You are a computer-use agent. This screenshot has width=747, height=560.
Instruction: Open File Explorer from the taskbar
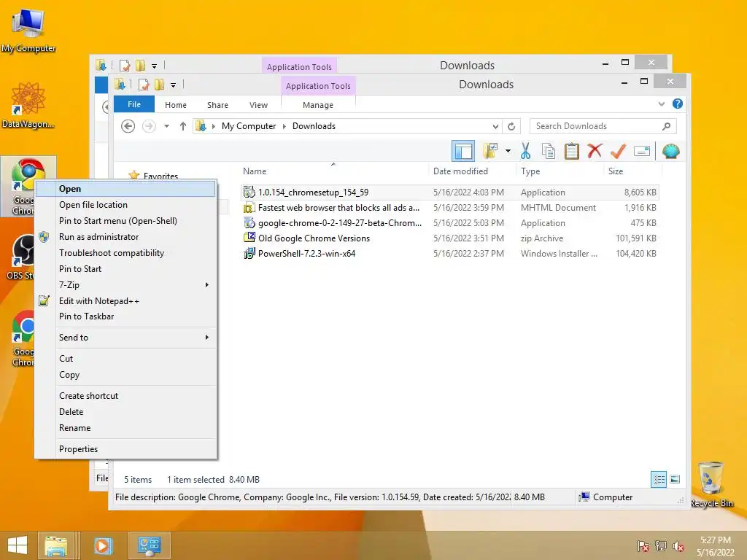[x=55, y=545]
